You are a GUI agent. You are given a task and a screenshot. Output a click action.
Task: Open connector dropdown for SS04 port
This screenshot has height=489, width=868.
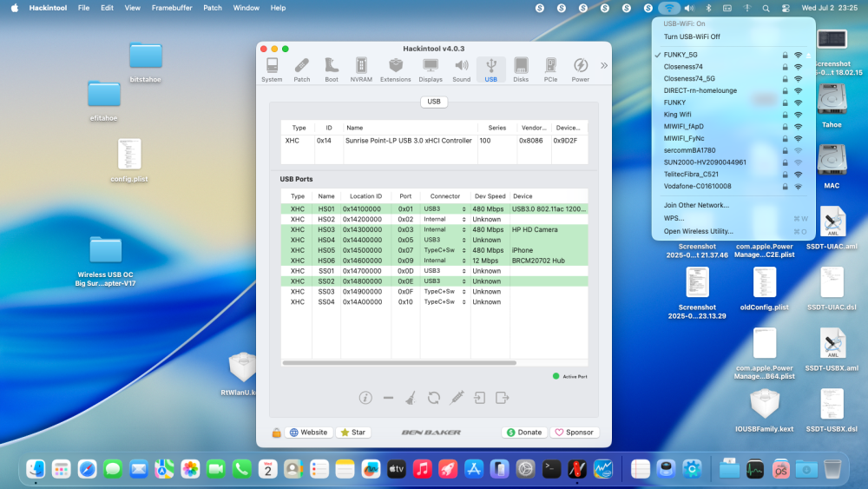(x=464, y=302)
